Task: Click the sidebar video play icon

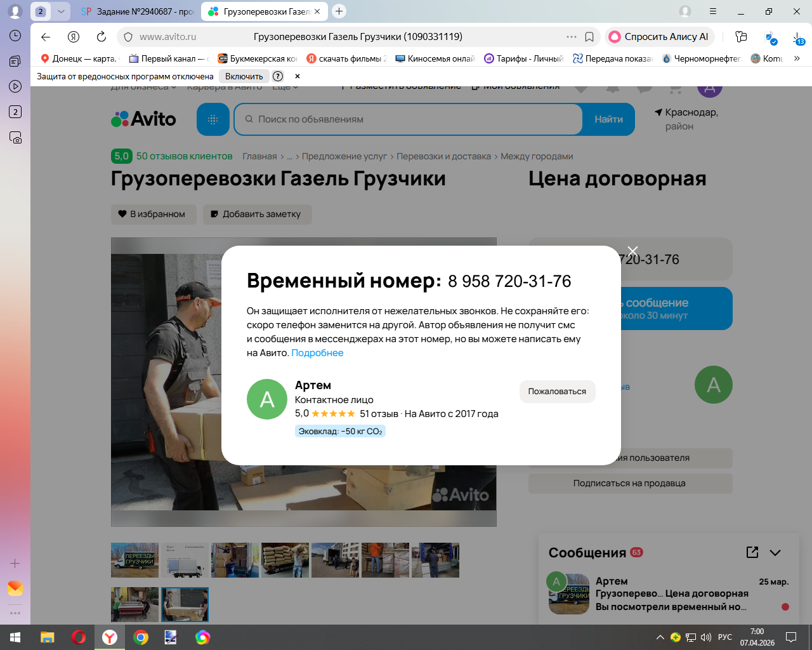Action: click(15, 86)
